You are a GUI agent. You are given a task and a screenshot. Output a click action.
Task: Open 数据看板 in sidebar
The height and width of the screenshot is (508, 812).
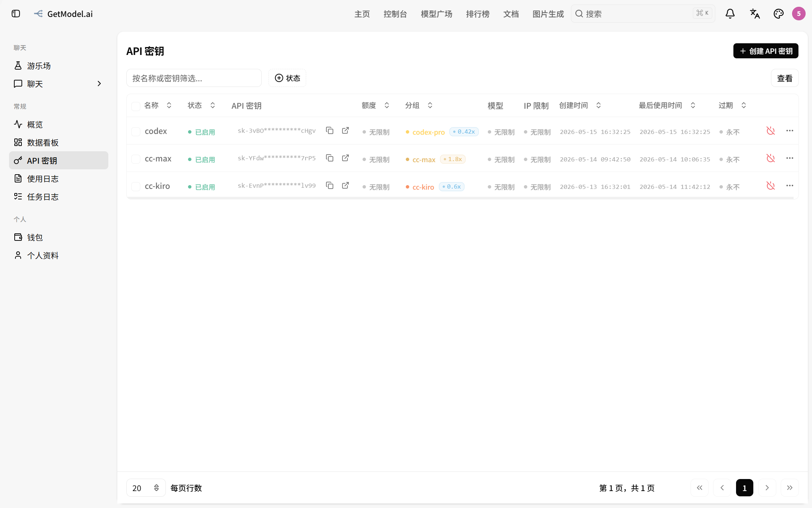(x=59, y=142)
